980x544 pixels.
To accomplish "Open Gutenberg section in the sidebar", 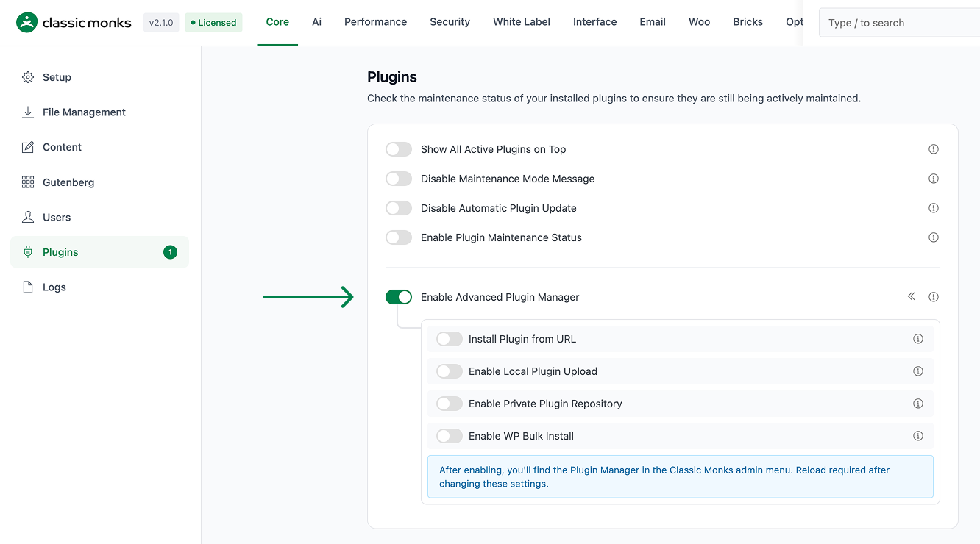I will click(x=99, y=182).
